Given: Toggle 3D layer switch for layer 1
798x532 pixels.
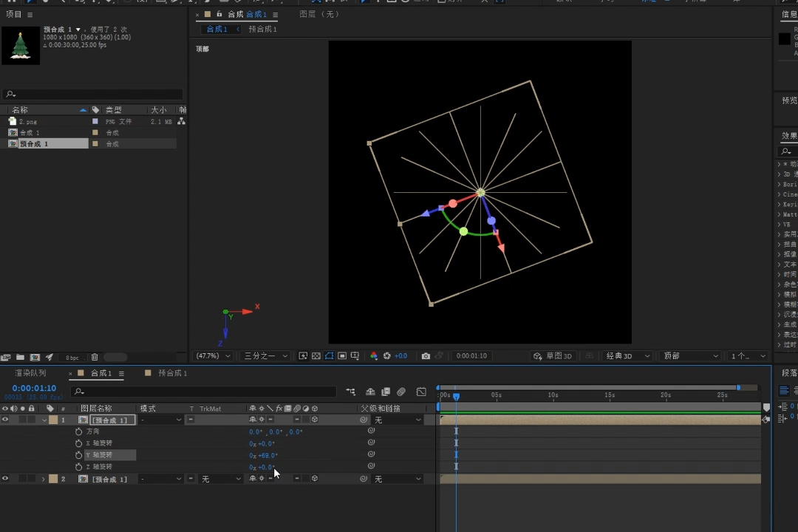Looking at the screenshot, I should 315,420.
